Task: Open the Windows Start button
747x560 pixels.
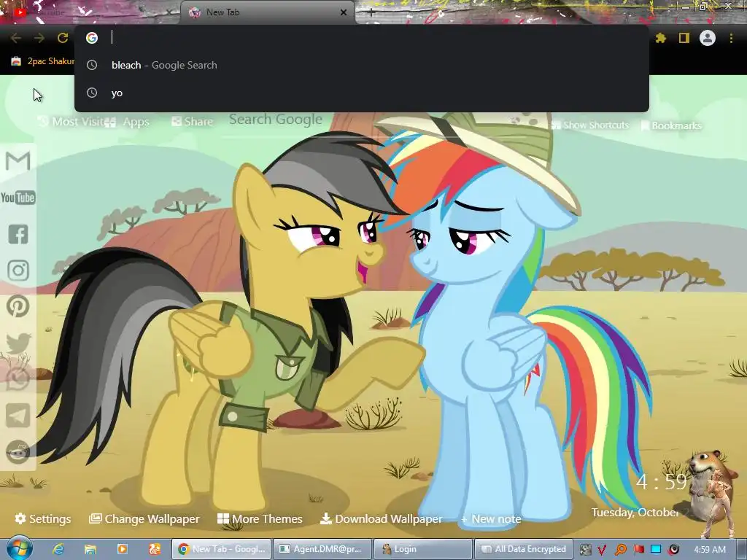Action: [x=19, y=548]
